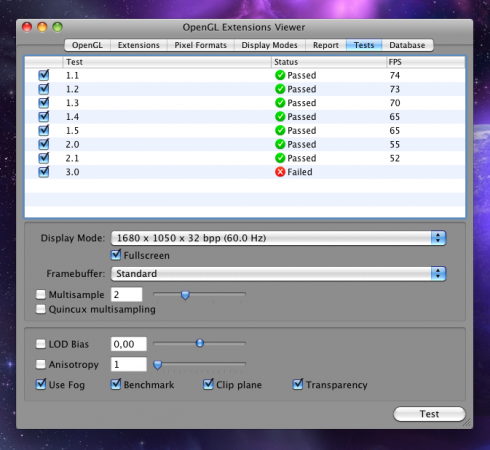Click the LOD Bias slider handle
Viewport: 490px width, 450px height.
coord(200,343)
